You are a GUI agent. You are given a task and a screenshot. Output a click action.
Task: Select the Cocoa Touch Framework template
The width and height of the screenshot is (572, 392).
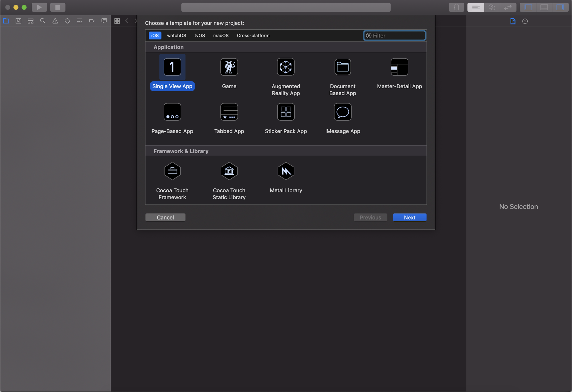tap(172, 171)
